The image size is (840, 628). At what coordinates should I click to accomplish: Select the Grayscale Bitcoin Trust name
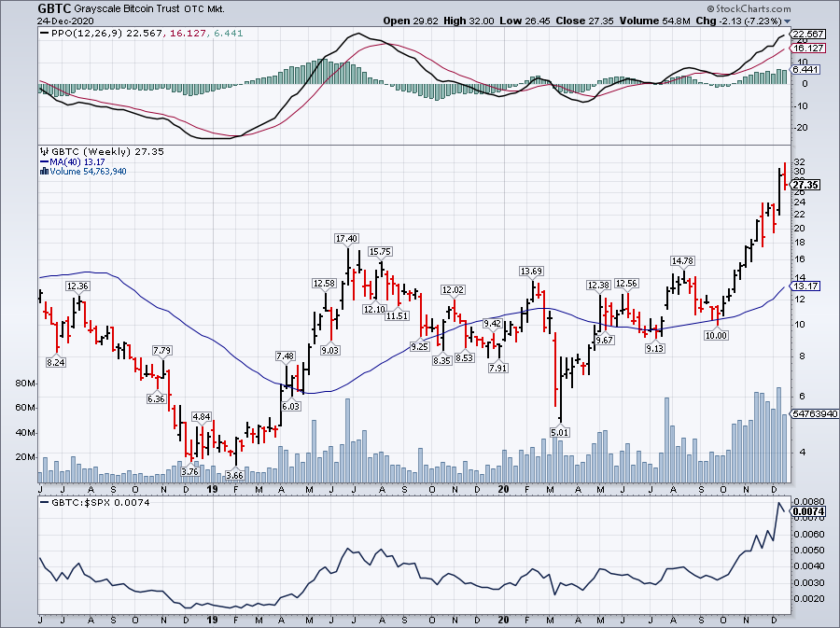(128, 9)
